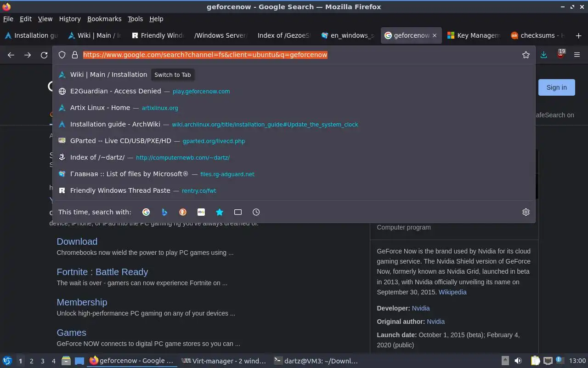This screenshot has width=588, height=368.
Task: Open the Tools menu
Action: (x=136, y=19)
